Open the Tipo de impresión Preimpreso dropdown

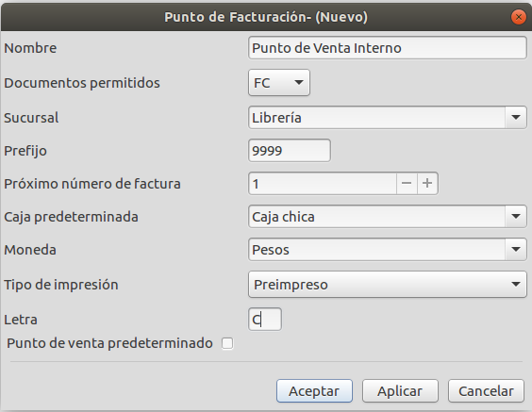(x=387, y=284)
